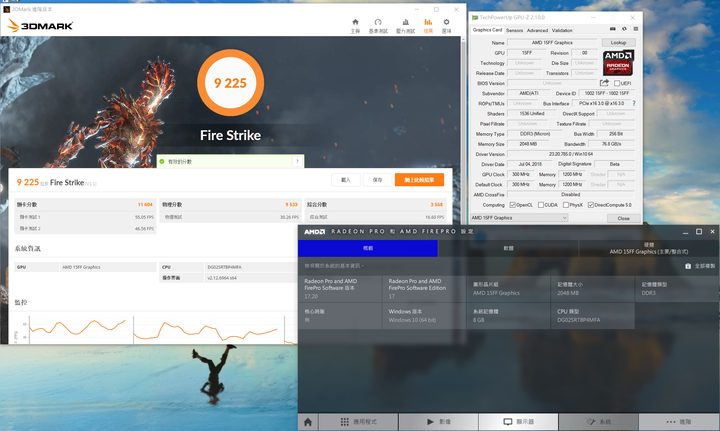Viewport: 720px width, 431px height.
Task: Click the 9 225 score circle in 3DMark
Action: pyautogui.click(x=231, y=83)
